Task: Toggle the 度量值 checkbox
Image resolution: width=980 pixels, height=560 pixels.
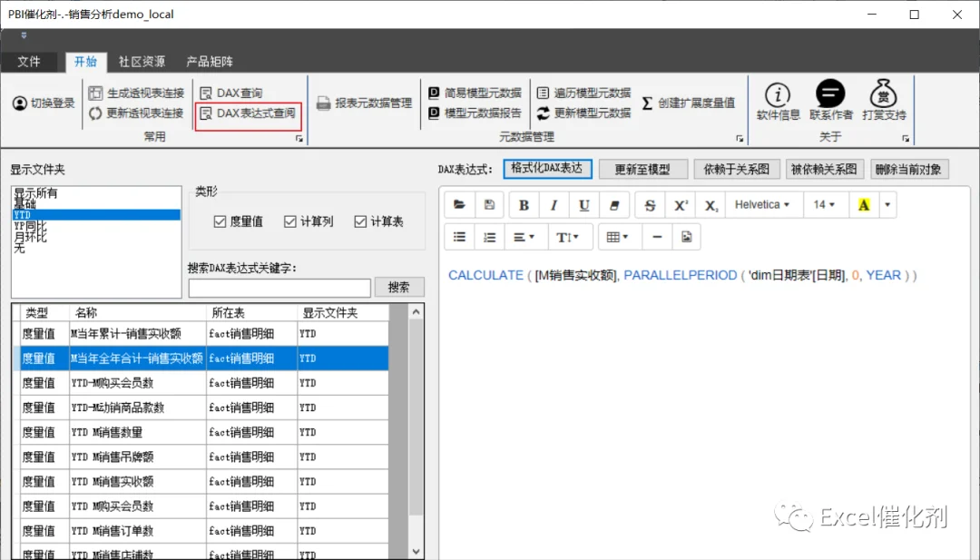Action: (x=220, y=221)
